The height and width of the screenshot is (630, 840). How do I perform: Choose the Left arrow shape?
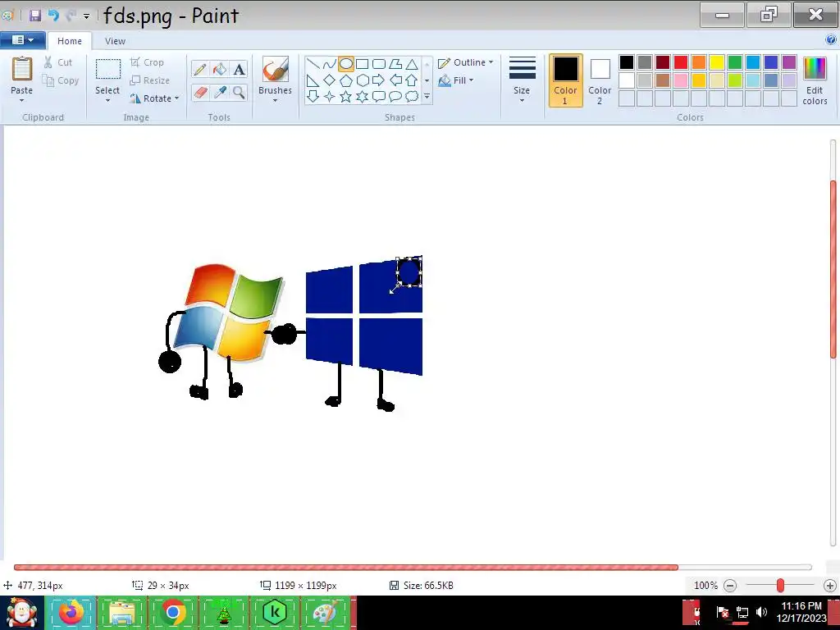tap(395, 80)
